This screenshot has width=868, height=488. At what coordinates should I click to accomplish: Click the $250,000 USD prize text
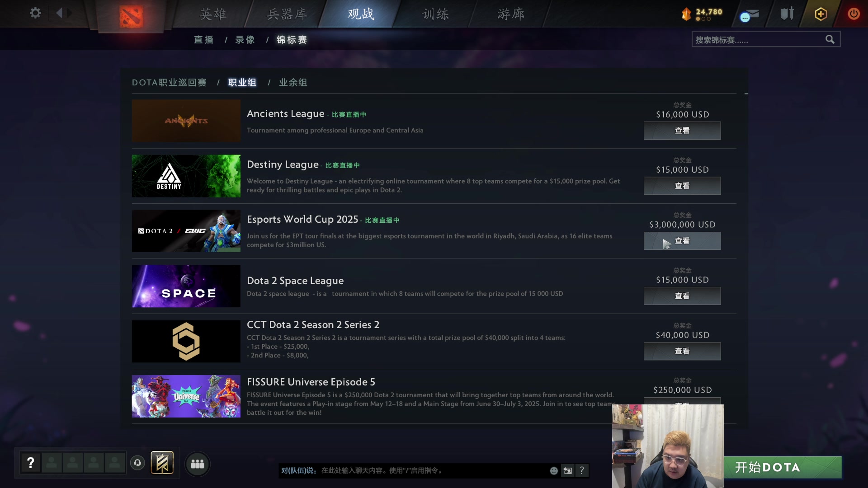click(682, 390)
